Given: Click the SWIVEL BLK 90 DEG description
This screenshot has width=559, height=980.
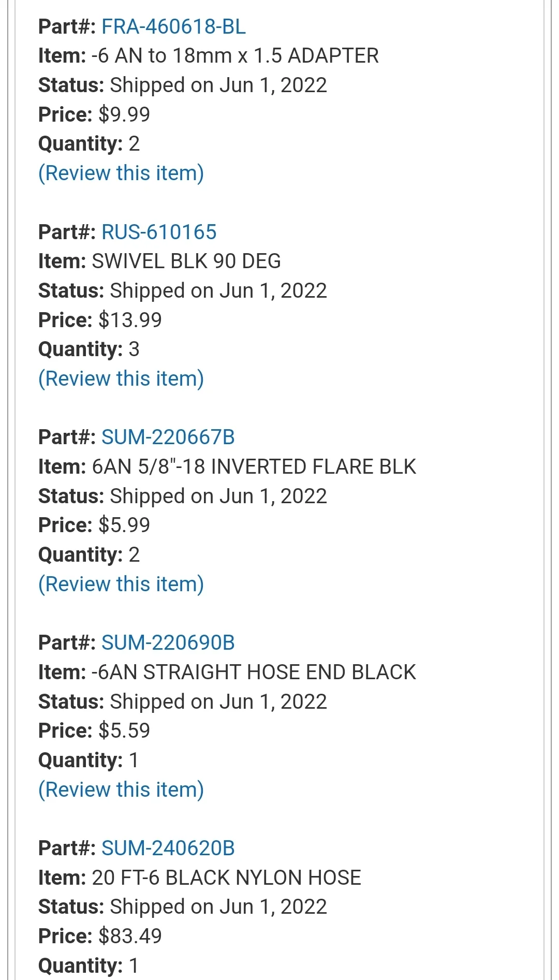Looking at the screenshot, I should (x=186, y=261).
